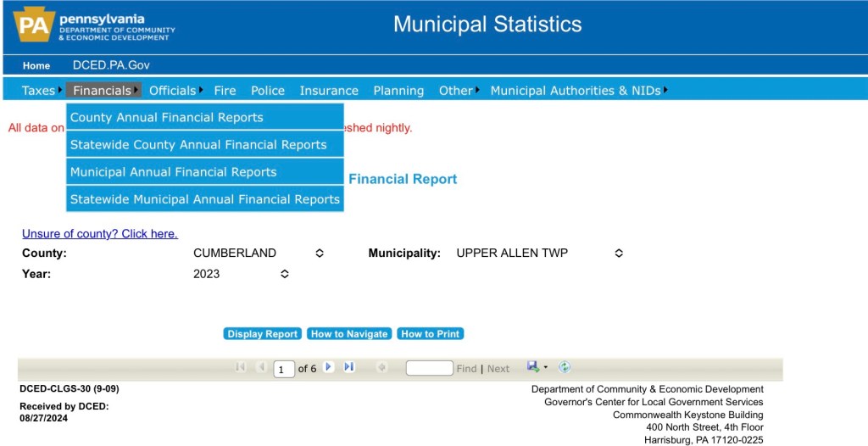This screenshot has width=868, height=446.
Task: Click the Pennsylvania PA keystone logo
Action: coord(34,25)
